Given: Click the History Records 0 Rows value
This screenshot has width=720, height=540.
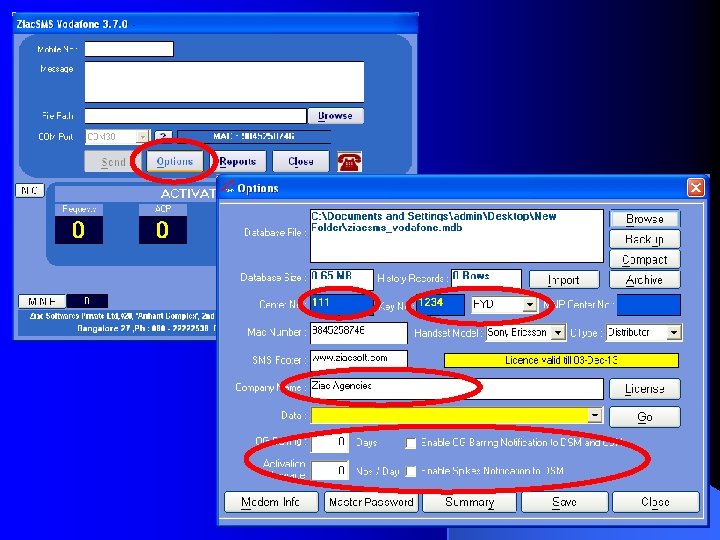Looking at the screenshot, I should 486,278.
